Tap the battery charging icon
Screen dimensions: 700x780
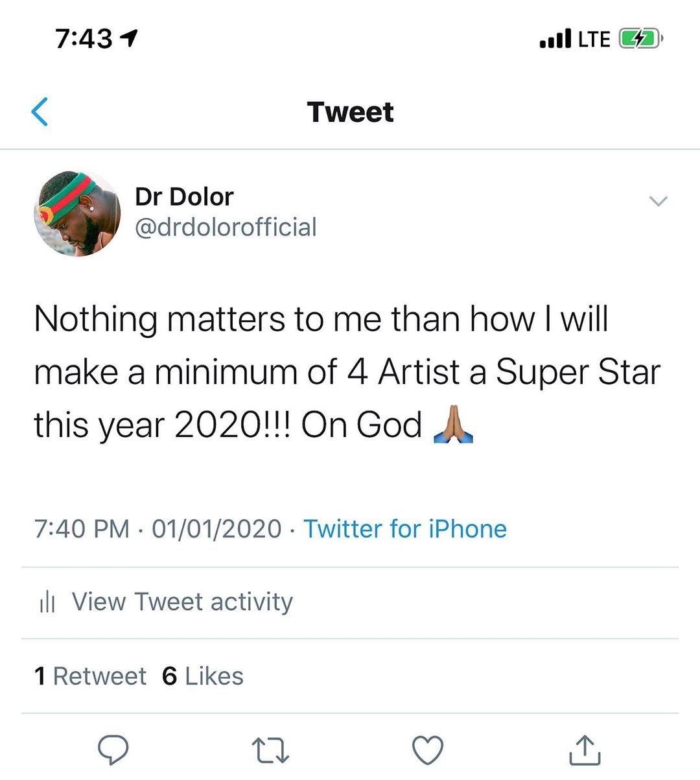[x=640, y=39]
